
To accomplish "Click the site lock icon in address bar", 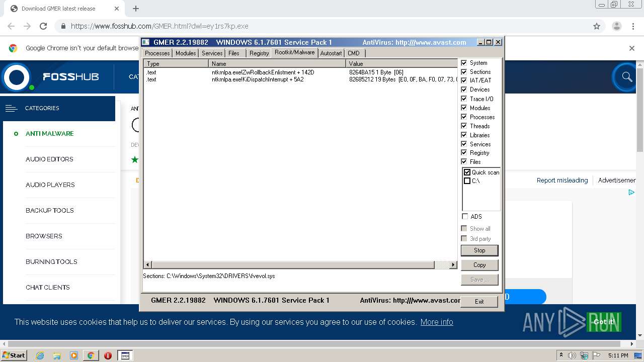I will click(x=63, y=26).
